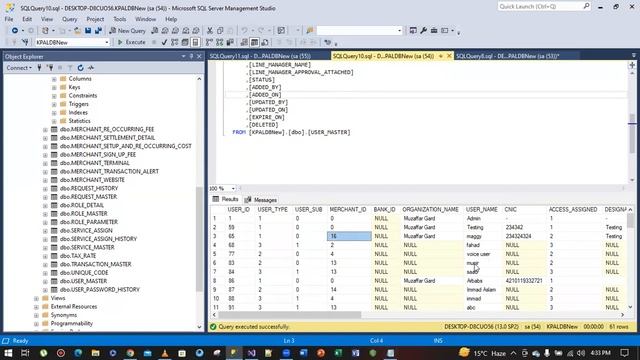Screen dimensions: 640x360
Task: Open the Windows Start menu
Action: coord(8,353)
